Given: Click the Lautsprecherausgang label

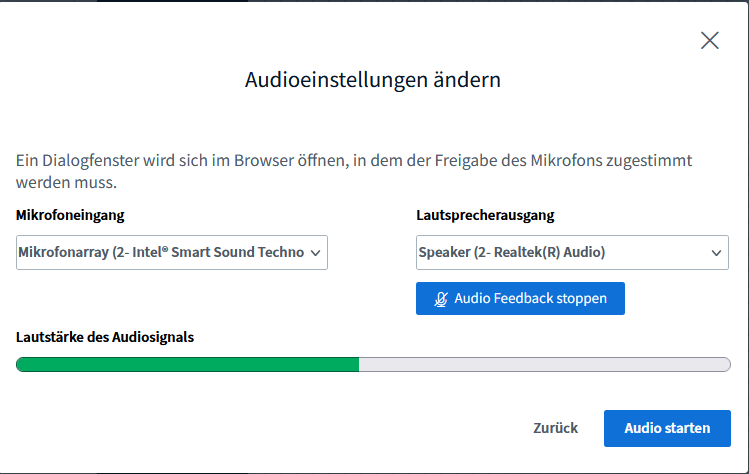Looking at the screenshot, I should click(484, 215).
